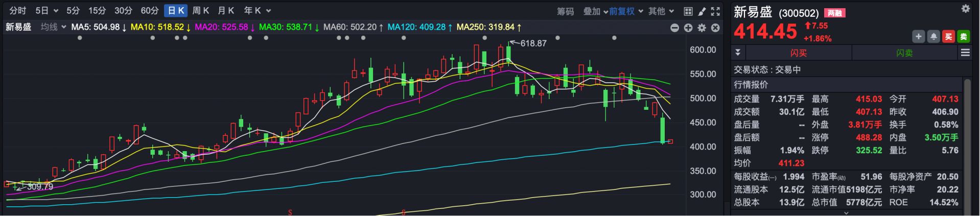Select the drawing brush tool icon

tap(702, 11)
